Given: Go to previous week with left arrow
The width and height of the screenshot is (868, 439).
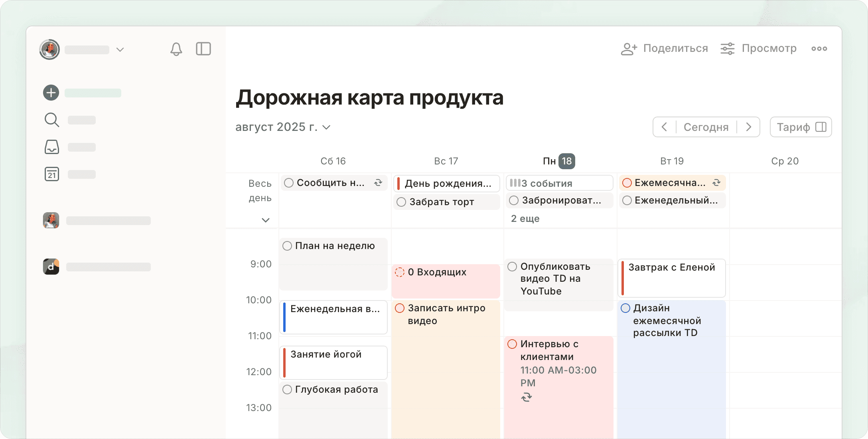Looking at the screenshot, I should tap(664, 127).
